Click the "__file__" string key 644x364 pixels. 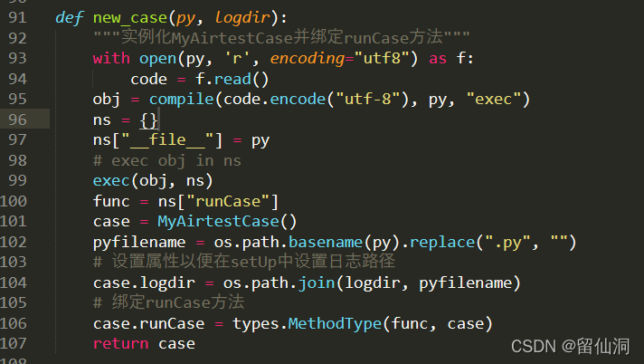click(x=167, y=140)
